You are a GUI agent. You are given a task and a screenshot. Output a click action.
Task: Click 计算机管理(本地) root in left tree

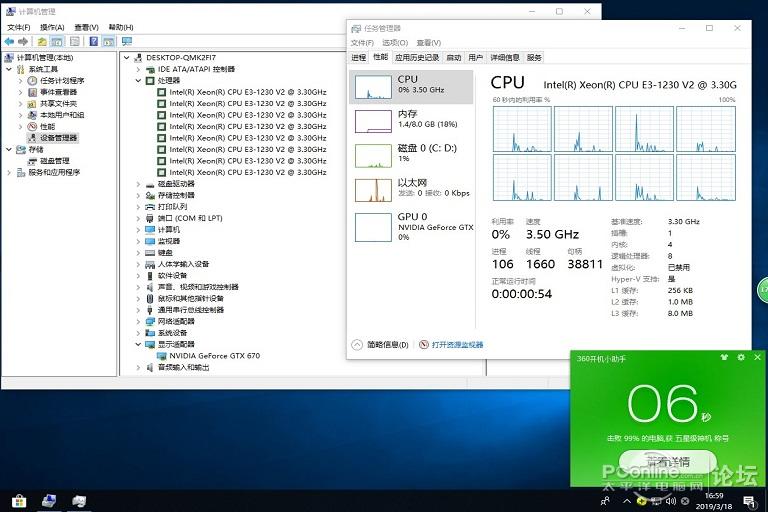[45, 57]
